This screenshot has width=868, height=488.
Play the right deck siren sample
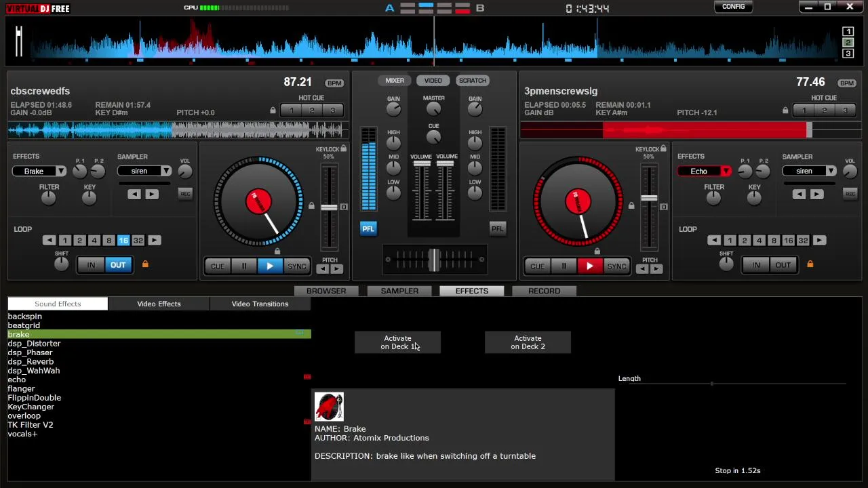coord(816,195)
